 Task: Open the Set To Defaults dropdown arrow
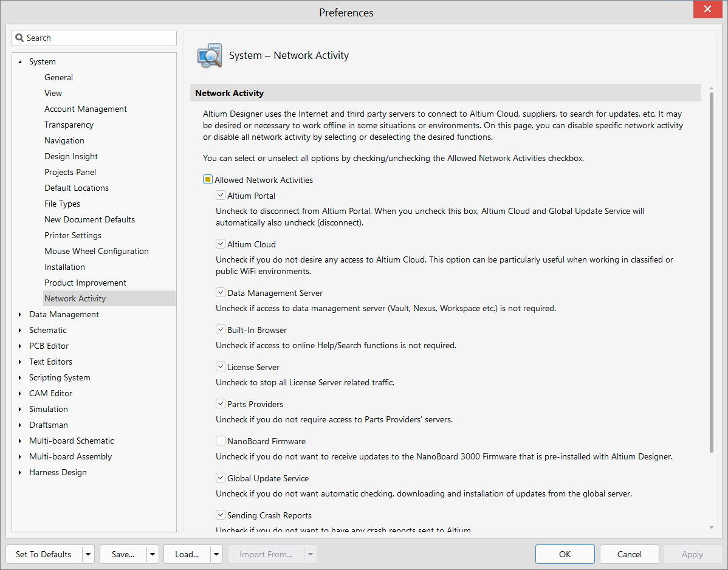[88, 554]
